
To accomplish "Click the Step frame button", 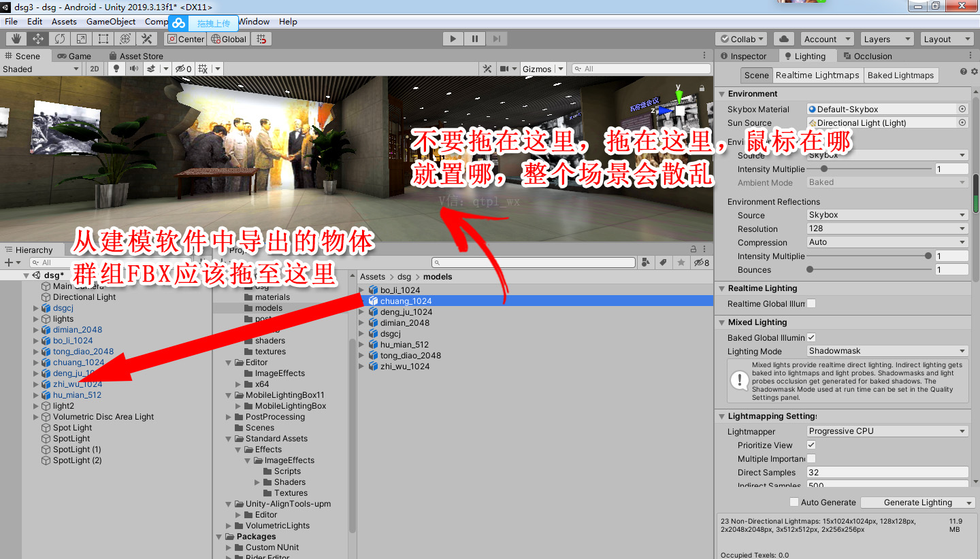I will tap(497, 39).
